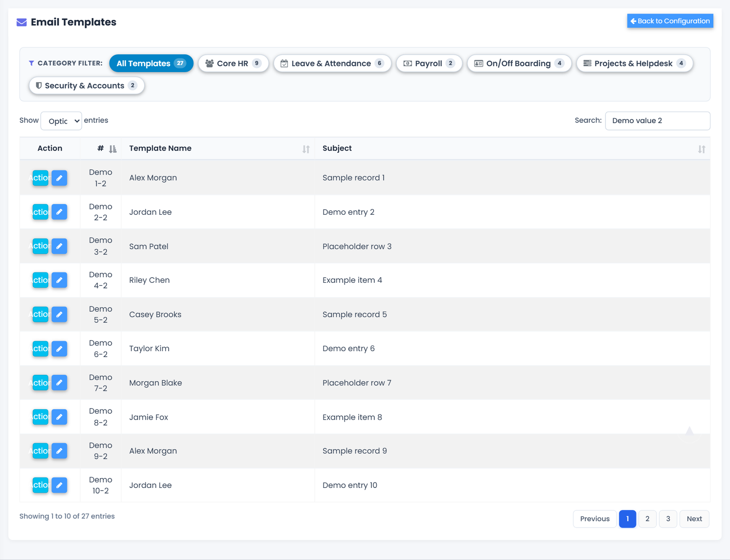Edit the Jamie Fox row using pencil icon
The image size is (730, 560).
coord(59,417)
